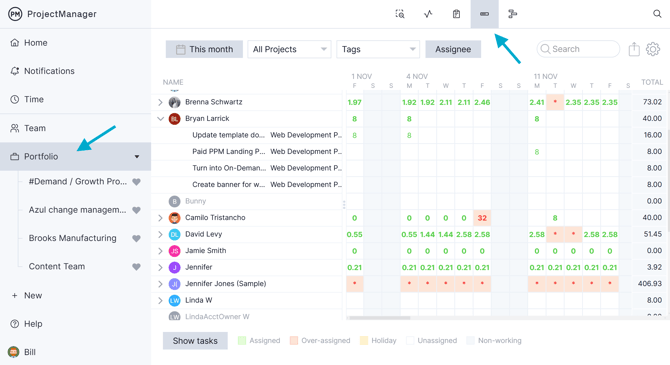Collapse Bryan Larrick row

coord(160,118)
